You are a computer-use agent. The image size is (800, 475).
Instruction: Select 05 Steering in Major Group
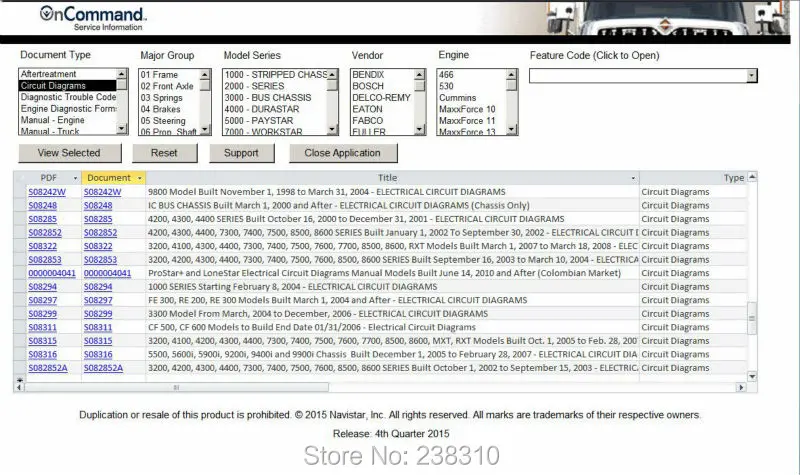[x=169, y=121]
